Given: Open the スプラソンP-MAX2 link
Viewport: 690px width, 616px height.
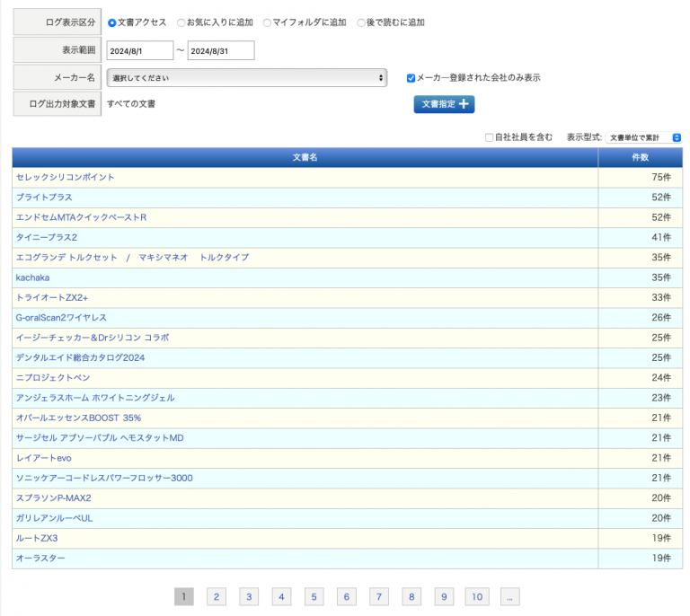Looking at the screenshot, I should [54, 498].
